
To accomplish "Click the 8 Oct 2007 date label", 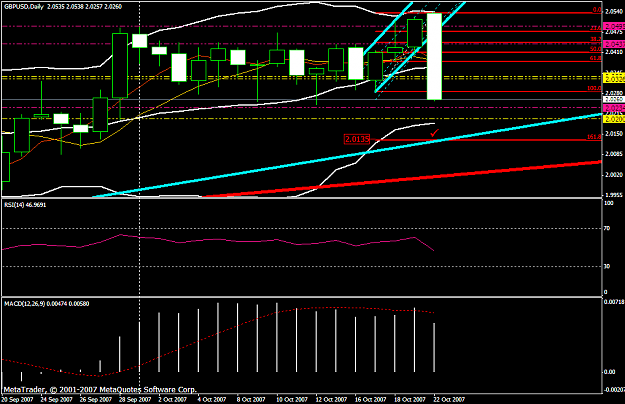I will coord(251,399).
